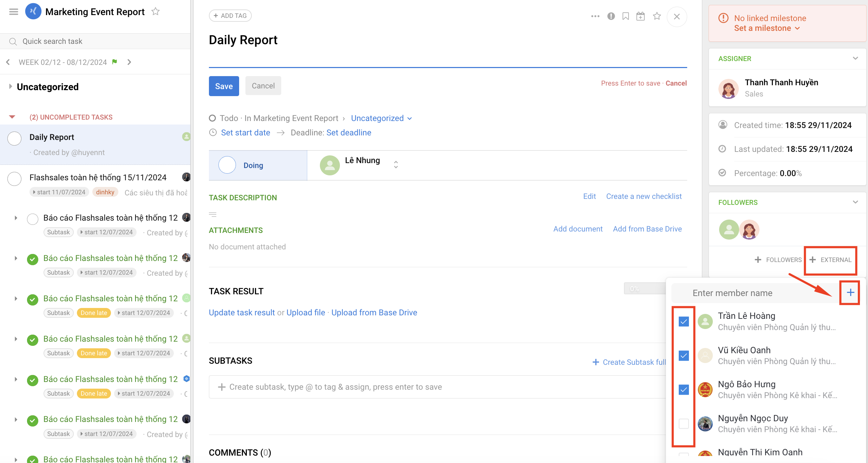The width and height of the screenshot is (868, 463).
Task: Star the Marketing Event Report project
Action: click(155, 12)
